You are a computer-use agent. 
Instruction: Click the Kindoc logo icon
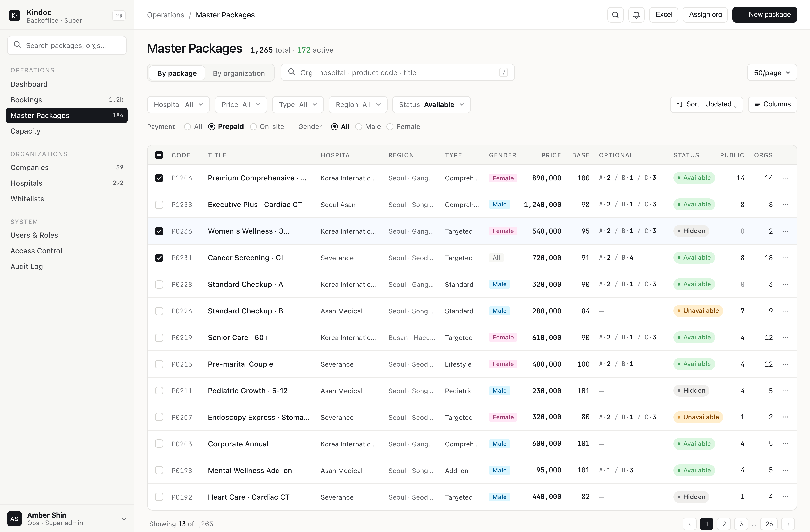14,15
